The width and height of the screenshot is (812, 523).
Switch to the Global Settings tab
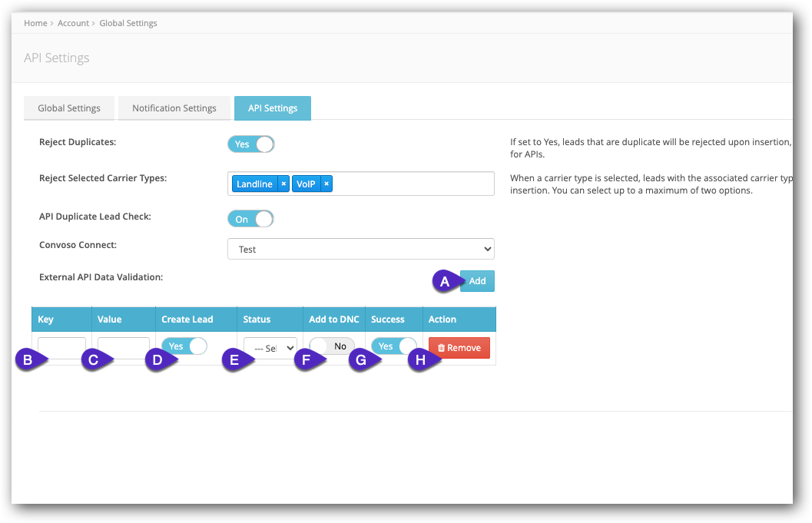pyautogui.click(x=68, y=108)
